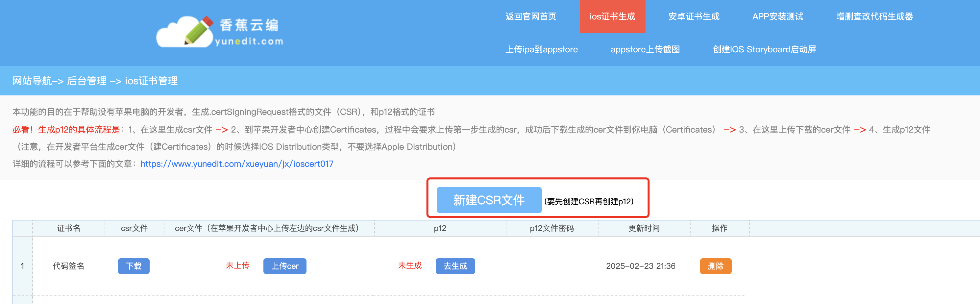The height and width of the screenshot is (304, 980).
Task: Delete the 代码签名 certificate row
Action: pos(715,266)
